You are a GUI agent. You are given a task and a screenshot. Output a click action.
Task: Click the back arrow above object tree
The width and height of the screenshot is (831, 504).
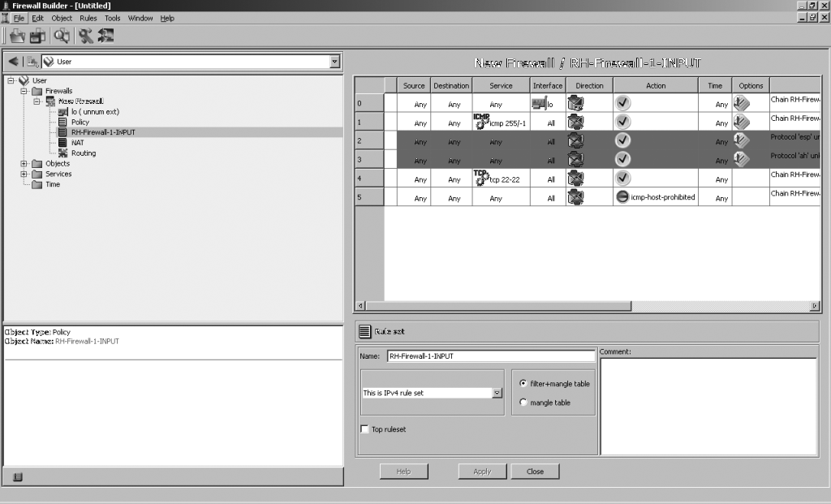(13, 62)
